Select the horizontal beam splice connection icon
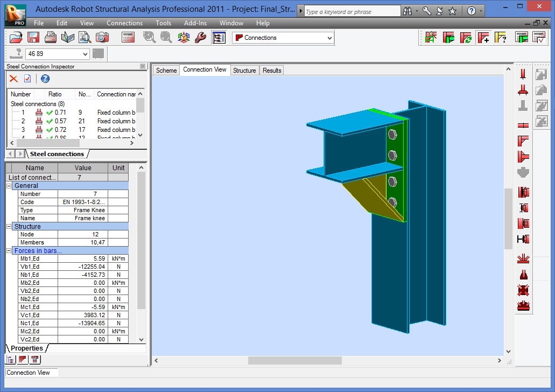The width and height of the screenshot is (555, 392). point(523,125)
